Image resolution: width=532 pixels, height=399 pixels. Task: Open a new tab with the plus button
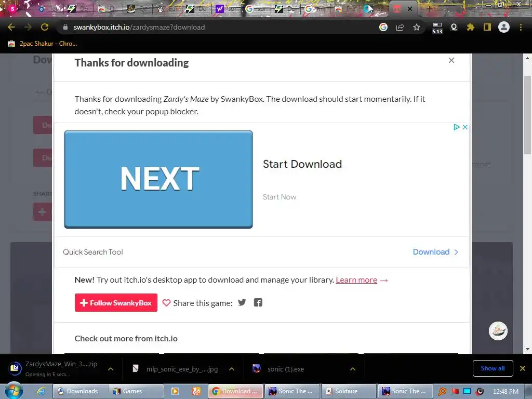[x=430, y=9]
